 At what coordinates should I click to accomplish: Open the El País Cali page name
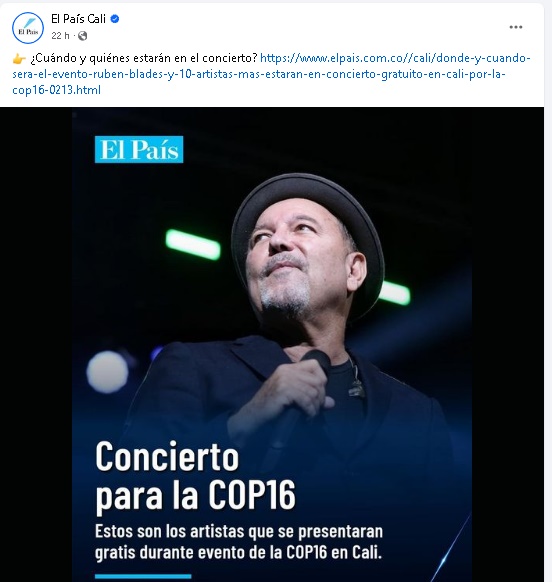pyautogui.click(x=78, y=19)
